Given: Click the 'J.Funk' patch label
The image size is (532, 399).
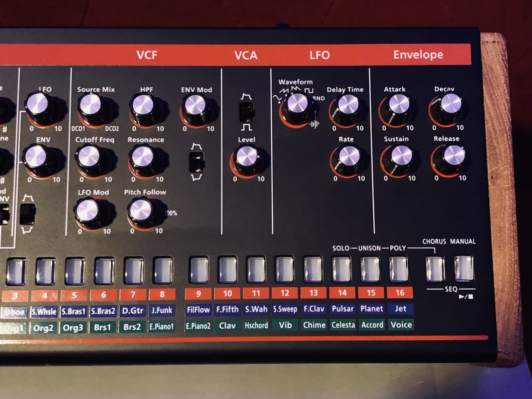Looking at the screenshot, I should [162, 311].
